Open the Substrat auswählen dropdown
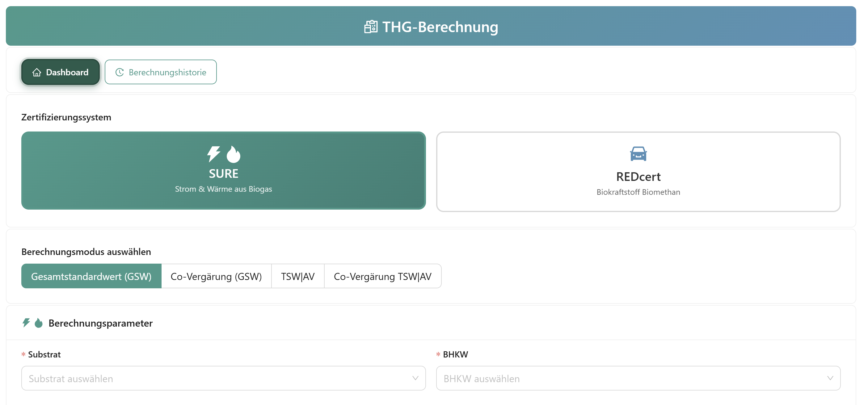Image resolution: width=868 pixels, height=405 pixels. click(216, 378)
